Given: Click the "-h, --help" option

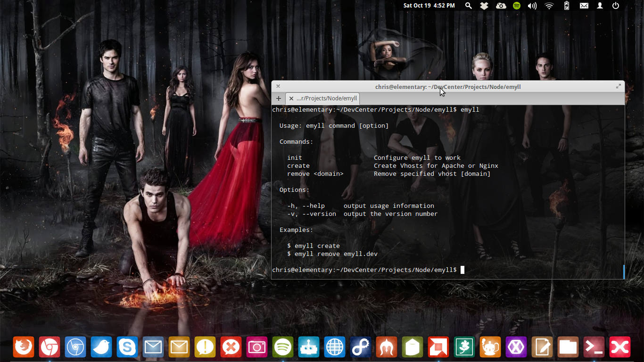Looking at the screenshot, I should coord(306,206).
